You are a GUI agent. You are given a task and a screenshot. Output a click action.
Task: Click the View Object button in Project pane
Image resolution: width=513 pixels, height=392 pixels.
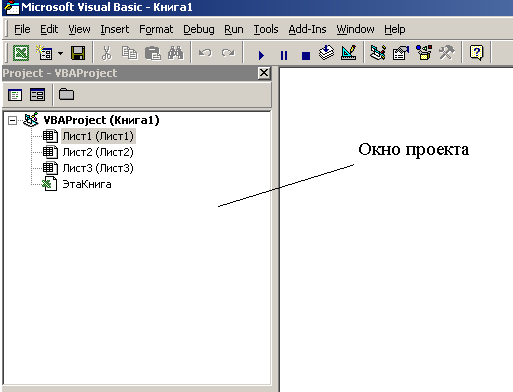pos(37,95)
